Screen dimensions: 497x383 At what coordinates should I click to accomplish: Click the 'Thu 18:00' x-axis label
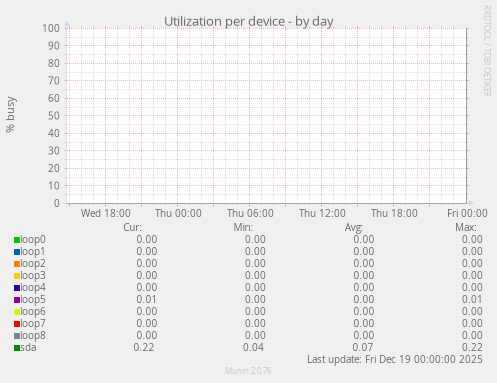click(394, 213)
